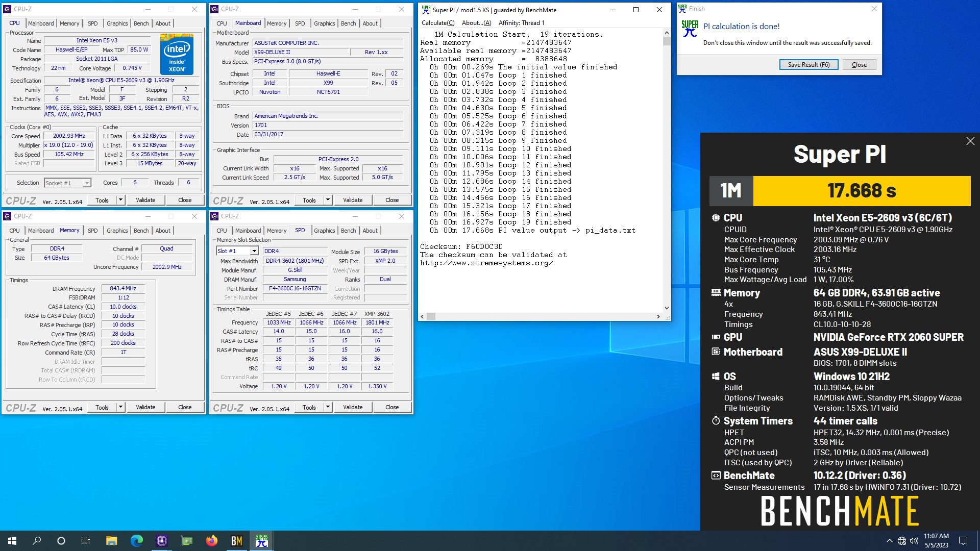980x551 pixels.
Task: Click Affinity: Thread 1 menu item
Action: pos(521,23)
